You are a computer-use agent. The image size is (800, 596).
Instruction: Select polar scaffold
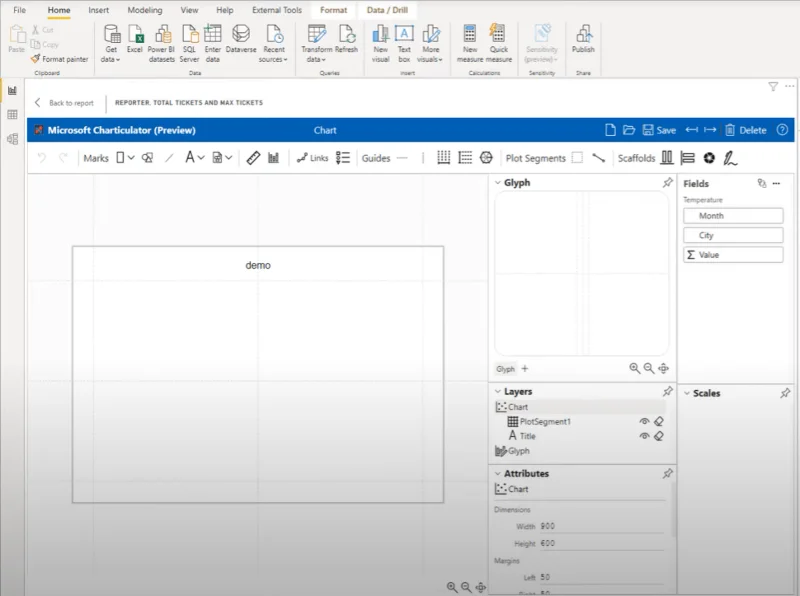(x=709, y=158)
